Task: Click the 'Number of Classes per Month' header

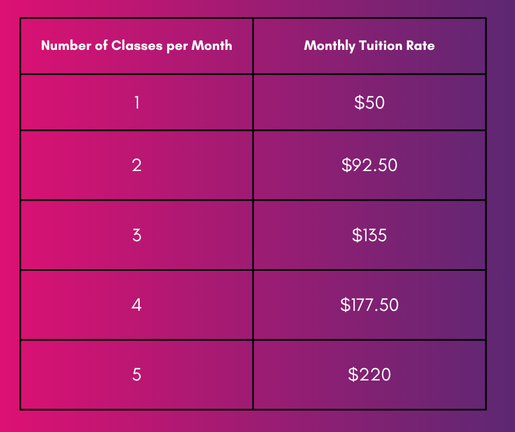Action: [x=137, y=46]
